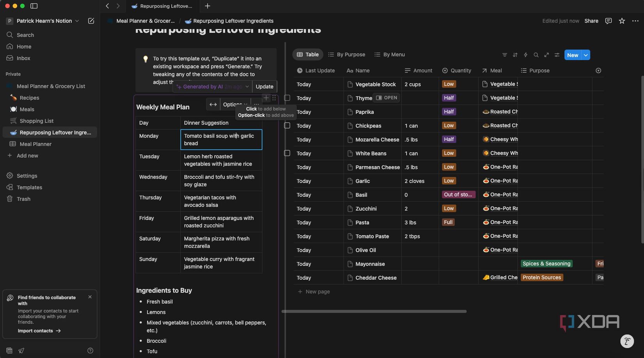Go back with the left arrow
Image resolution: width=644 pixels, height=358 pixels.
[107, 6]
